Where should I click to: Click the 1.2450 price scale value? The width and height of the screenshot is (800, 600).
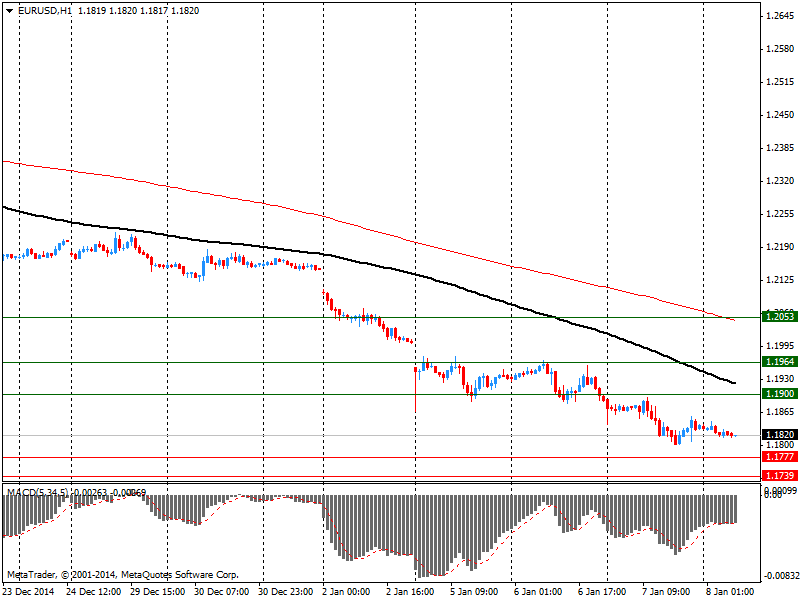(x=781, y=115)
